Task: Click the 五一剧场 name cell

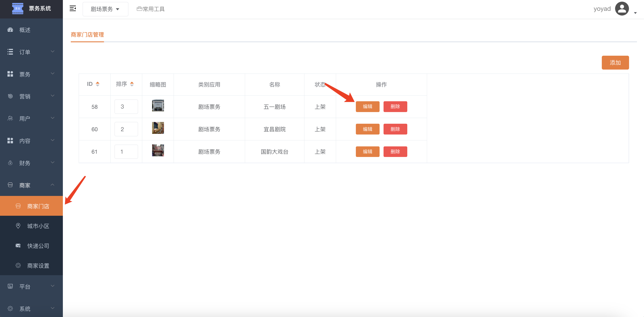Action: (274, 107)
